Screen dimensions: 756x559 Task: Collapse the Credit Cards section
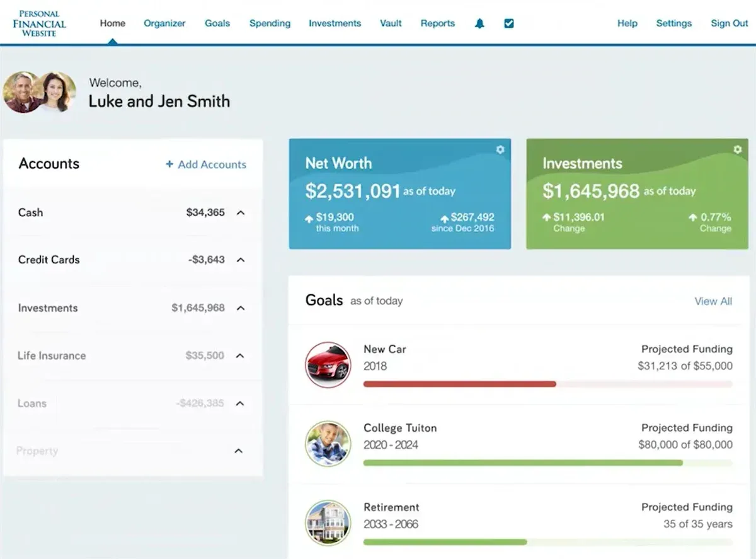(240, 260)
